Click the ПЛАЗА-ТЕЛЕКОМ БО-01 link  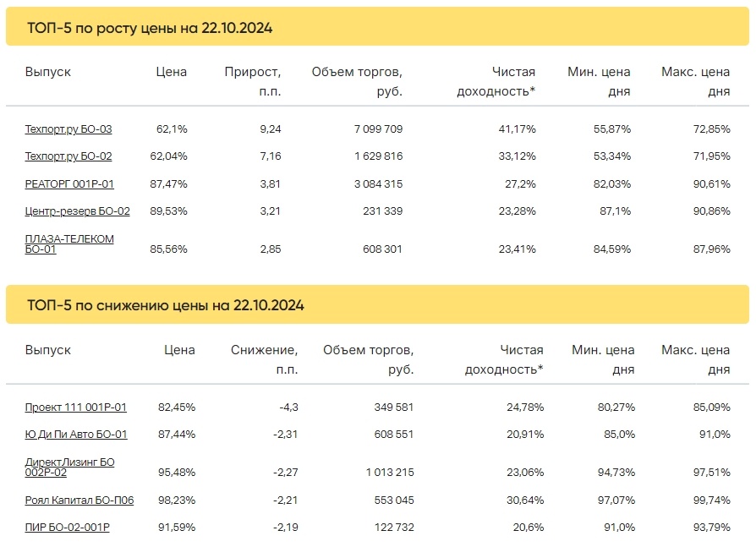pyautogui.click(x=69, y=243)
